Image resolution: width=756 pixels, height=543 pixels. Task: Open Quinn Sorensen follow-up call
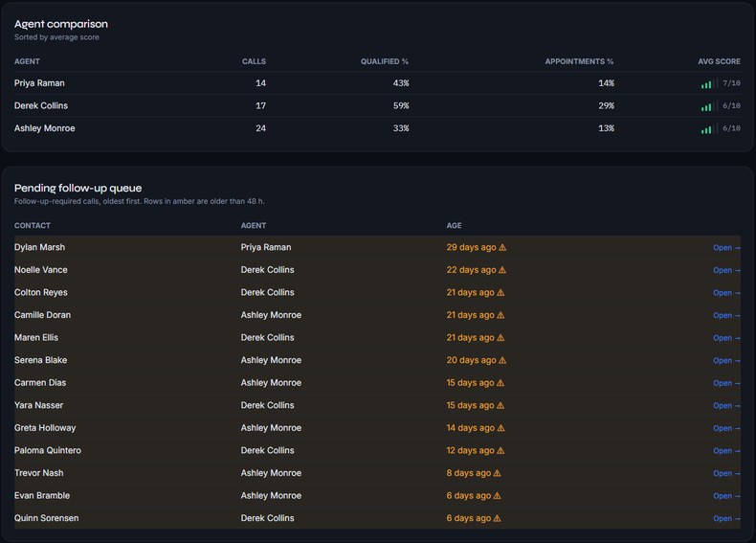pos(726,518)
